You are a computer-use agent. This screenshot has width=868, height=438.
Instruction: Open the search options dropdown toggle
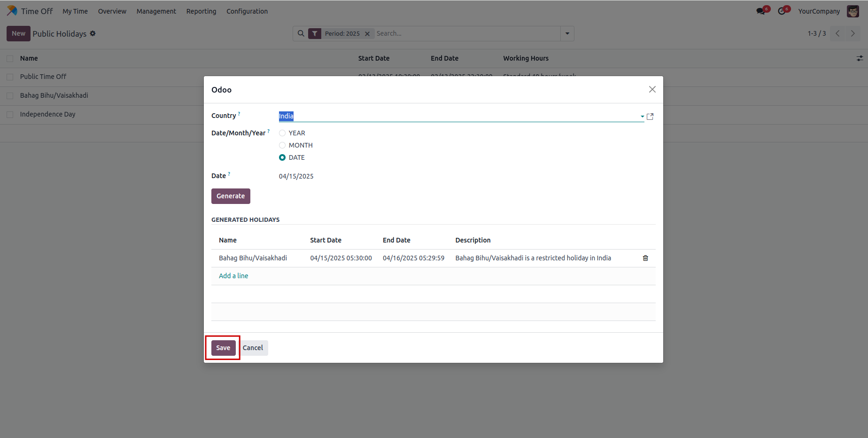pos(567,33)
